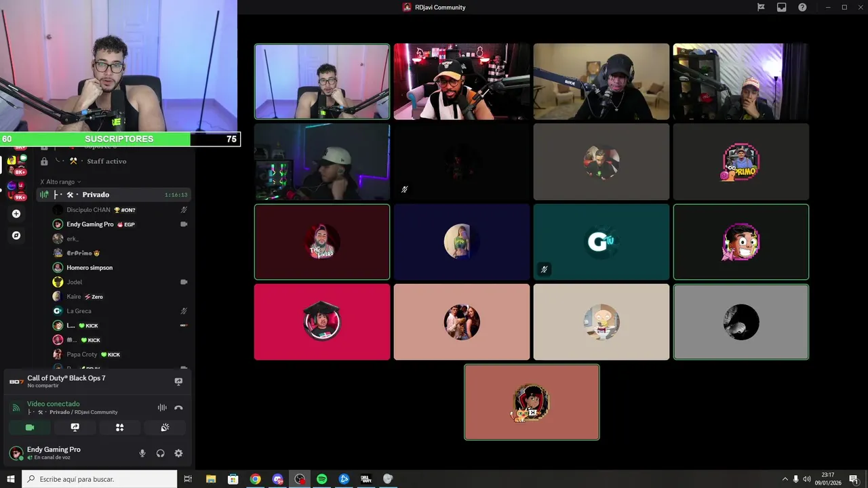Open the window icon next to help

tap(781, 7)
